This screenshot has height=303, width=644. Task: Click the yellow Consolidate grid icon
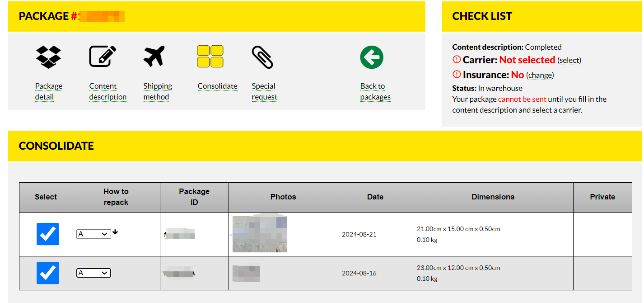tap(210, 57)
